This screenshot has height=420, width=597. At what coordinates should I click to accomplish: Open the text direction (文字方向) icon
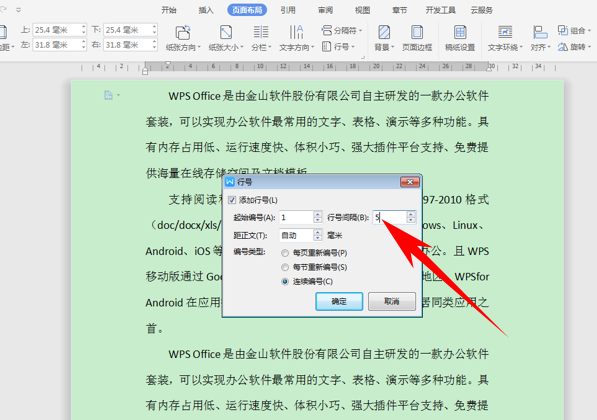tap(296, 33)
